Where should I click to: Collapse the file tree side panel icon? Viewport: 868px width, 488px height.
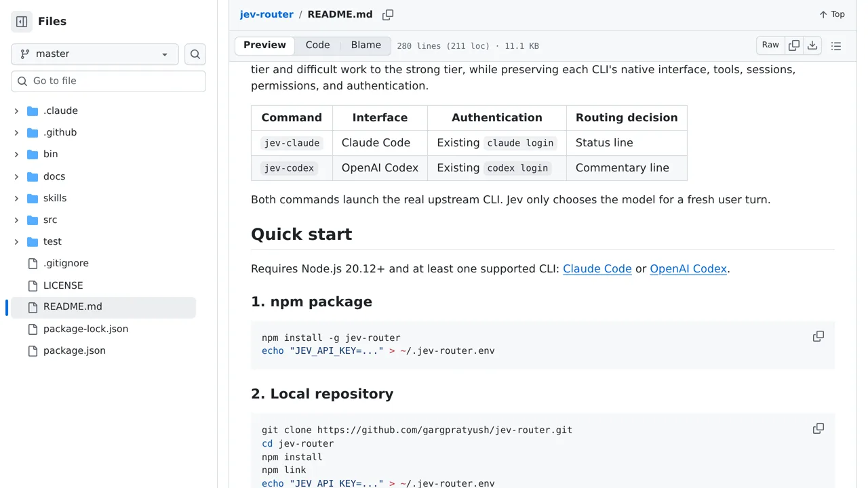click(x=22, y=22)
